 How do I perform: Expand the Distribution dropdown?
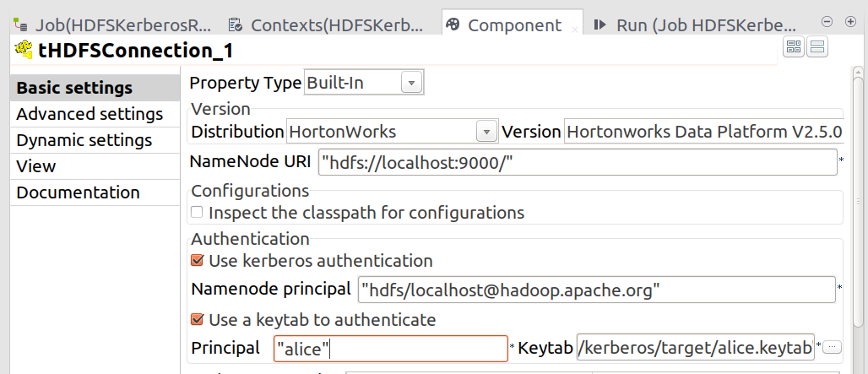(x=486, y=132)
